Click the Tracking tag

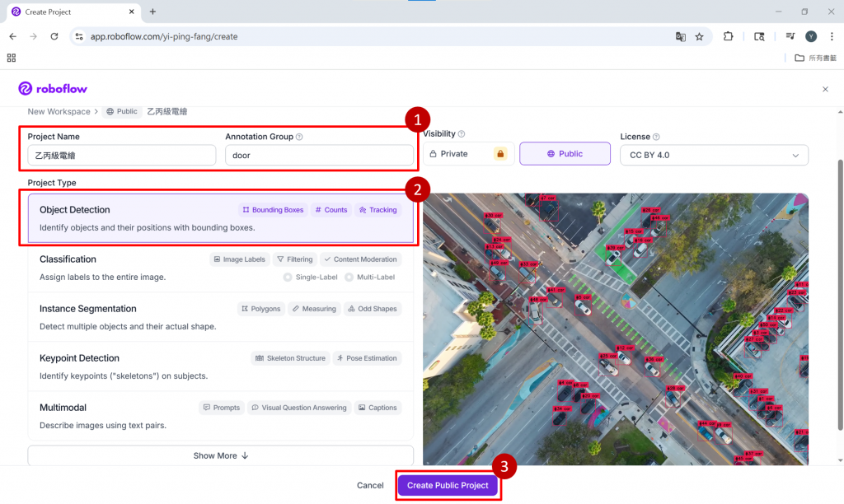377,210
